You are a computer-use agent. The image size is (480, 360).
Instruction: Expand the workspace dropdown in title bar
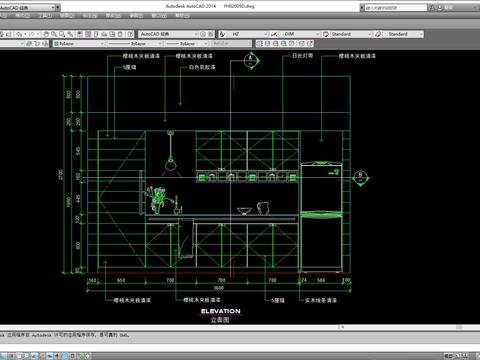point(53,7)
